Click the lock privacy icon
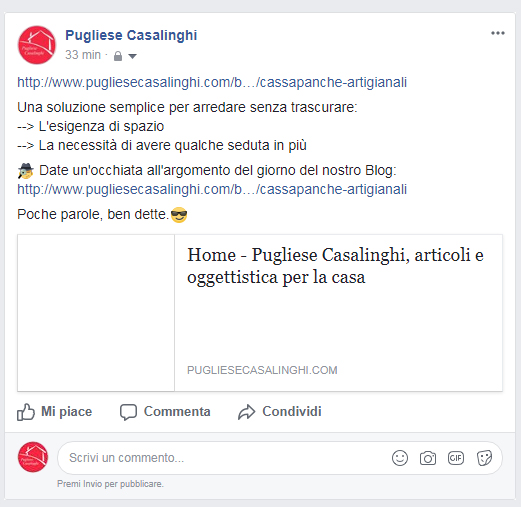 tap(118, 56)
